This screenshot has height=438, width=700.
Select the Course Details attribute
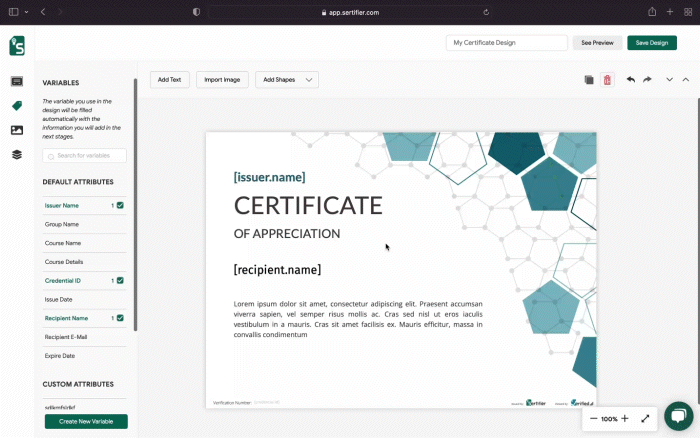coord(84,262)
